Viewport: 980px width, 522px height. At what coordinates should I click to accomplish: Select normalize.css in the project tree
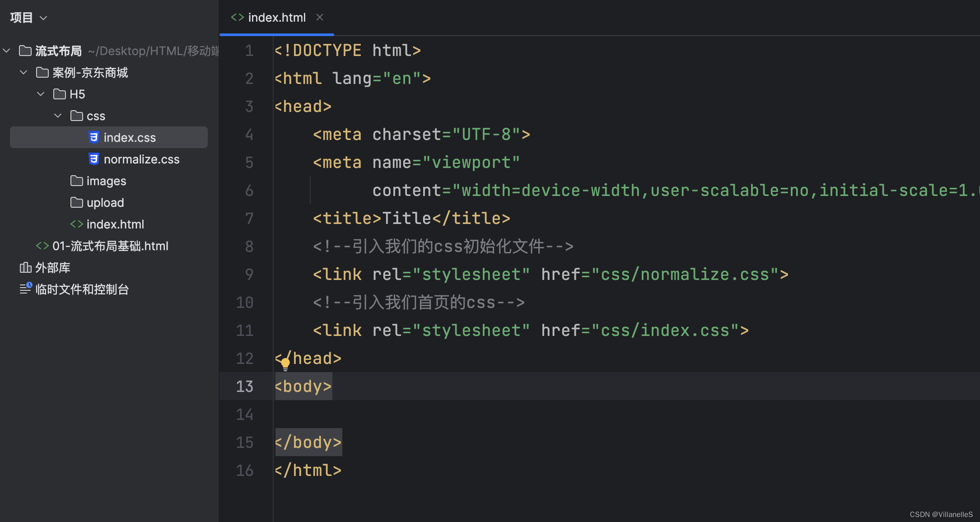[x=141, y=159]
